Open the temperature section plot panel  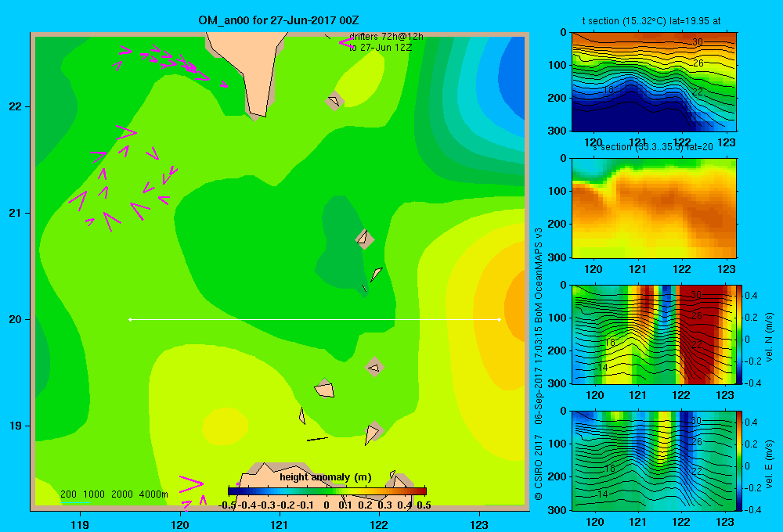(654, 82)
